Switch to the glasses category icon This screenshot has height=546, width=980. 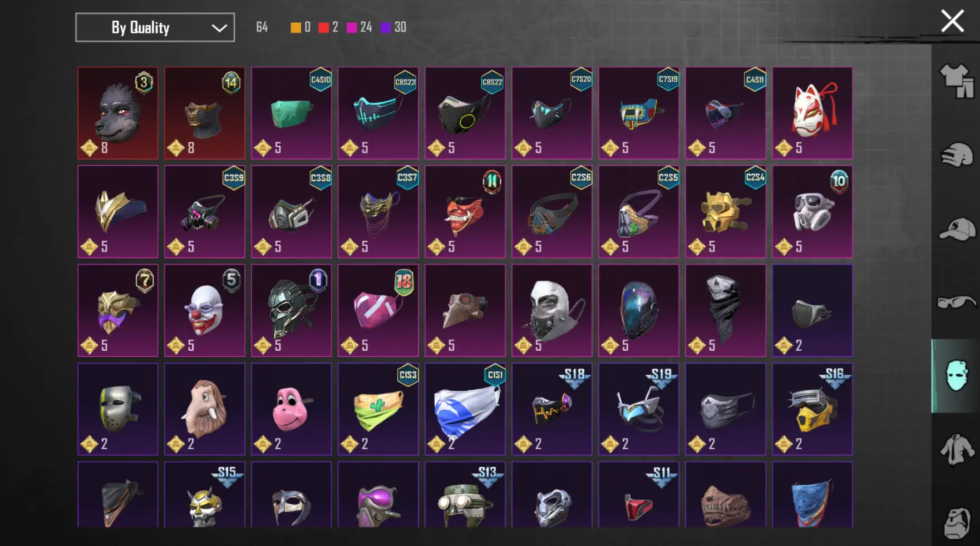point(957,302)
